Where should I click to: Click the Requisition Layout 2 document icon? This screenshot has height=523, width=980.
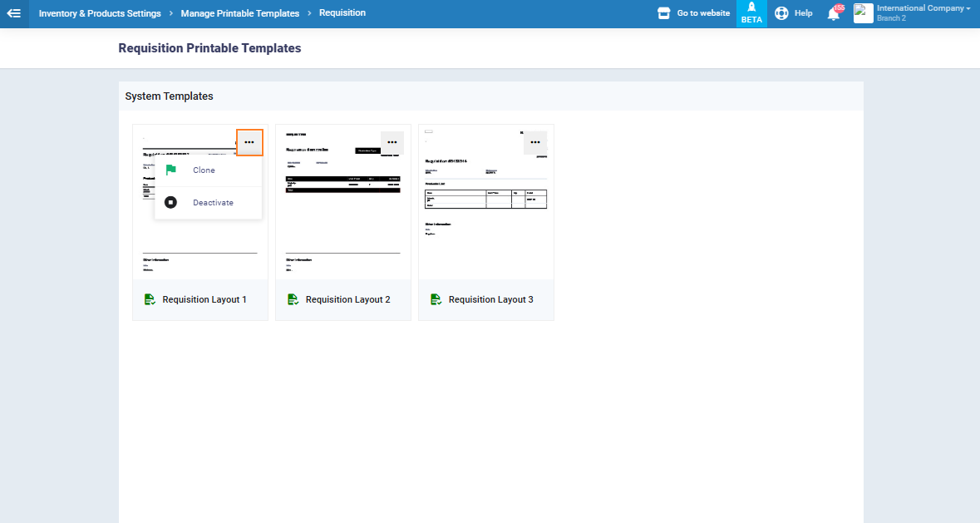(293, 299)
